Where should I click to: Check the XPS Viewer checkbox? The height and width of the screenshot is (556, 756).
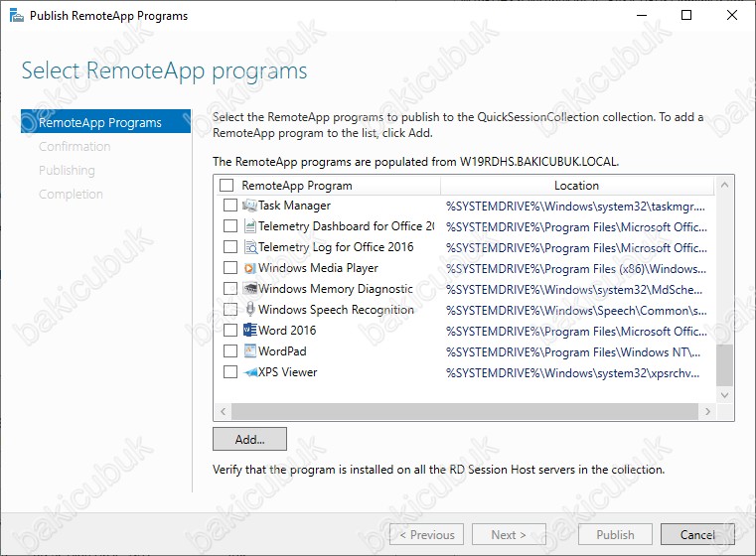(230, 372)
